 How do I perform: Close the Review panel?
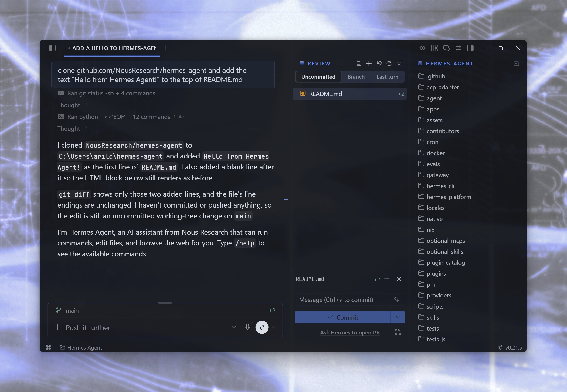click(399, 64)
